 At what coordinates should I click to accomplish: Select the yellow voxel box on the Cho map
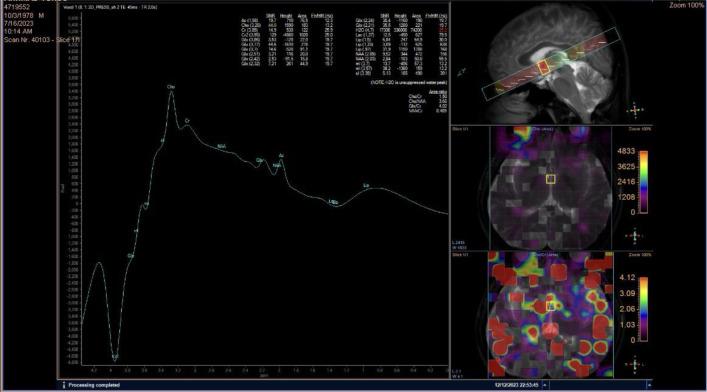click(x=551, y=179)
